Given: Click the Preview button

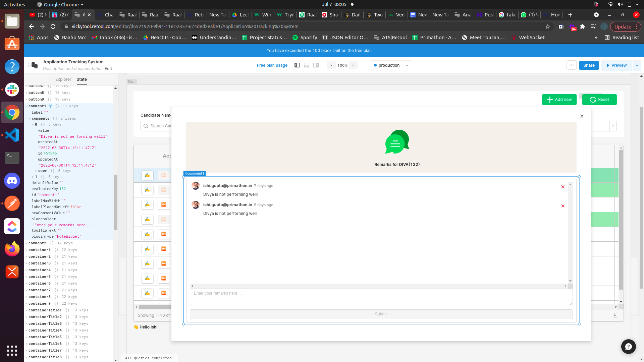Looking at the screenshot, I should click(616, 65).
